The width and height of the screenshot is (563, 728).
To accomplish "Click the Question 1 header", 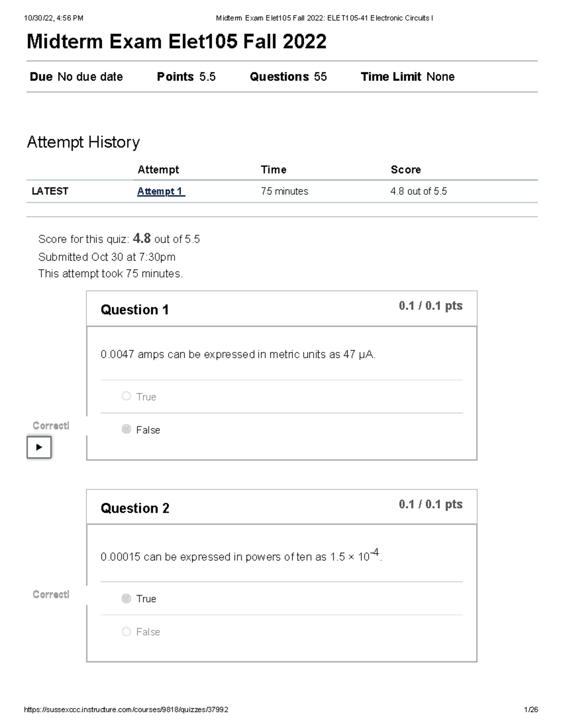I will click(x=135, y=309).
